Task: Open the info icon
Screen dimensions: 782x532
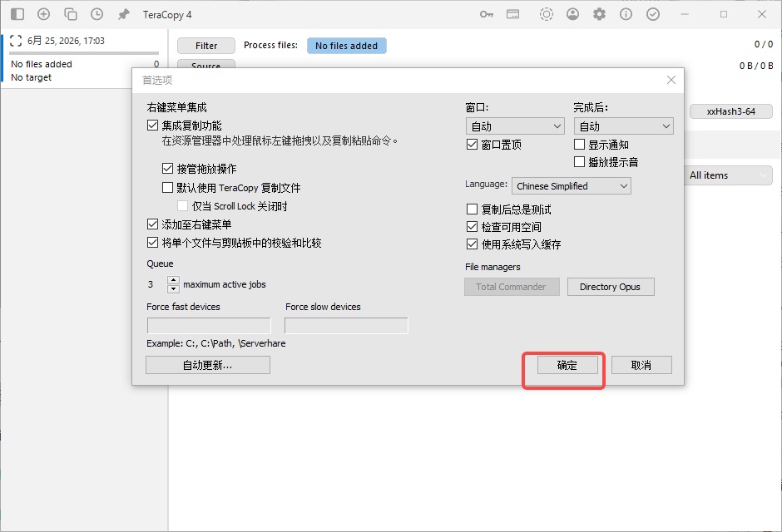Action: pyautogui.click(x=626, y=14)
